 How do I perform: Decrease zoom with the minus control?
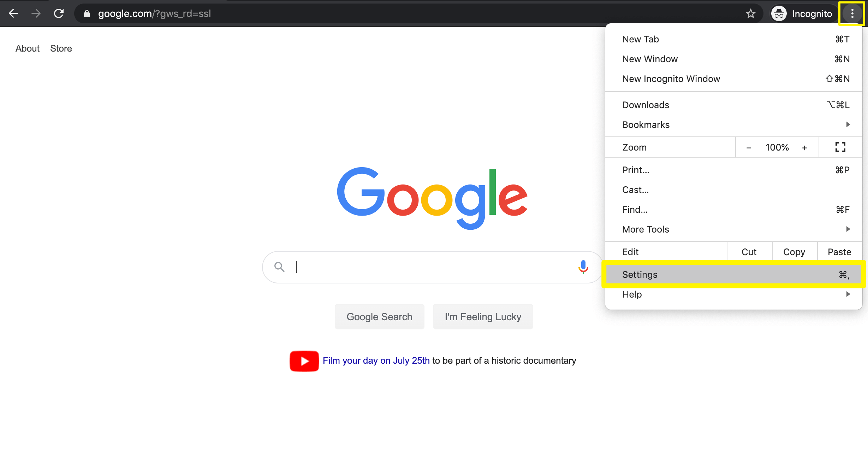pyautogui.click(x=749, y=147)
